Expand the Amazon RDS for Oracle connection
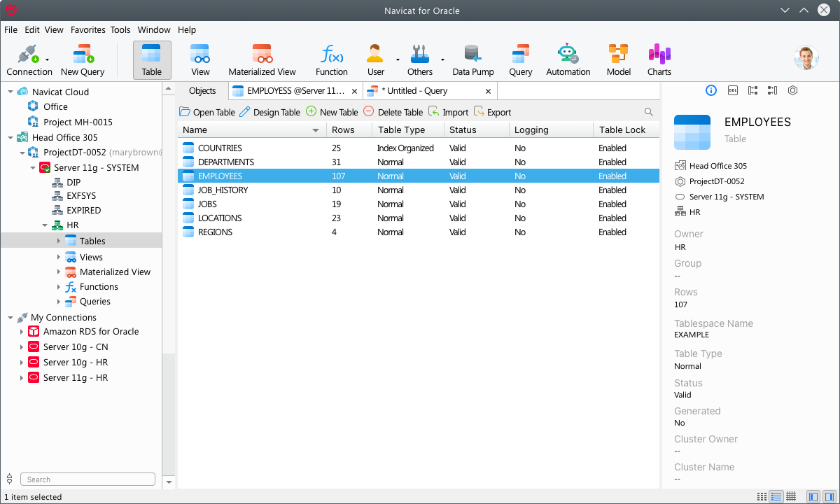Image resolution: width=840 pixels, height=504 pixels. click(22, 332)
